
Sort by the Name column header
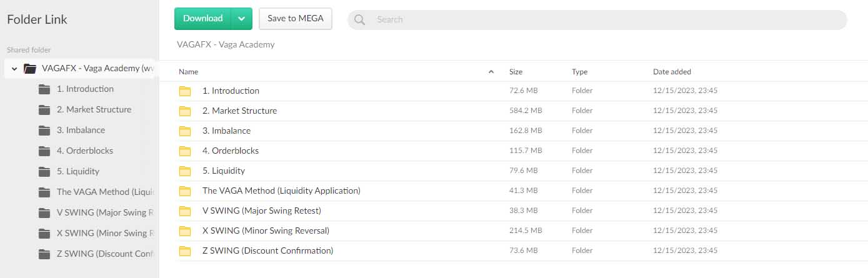point(188,72)
